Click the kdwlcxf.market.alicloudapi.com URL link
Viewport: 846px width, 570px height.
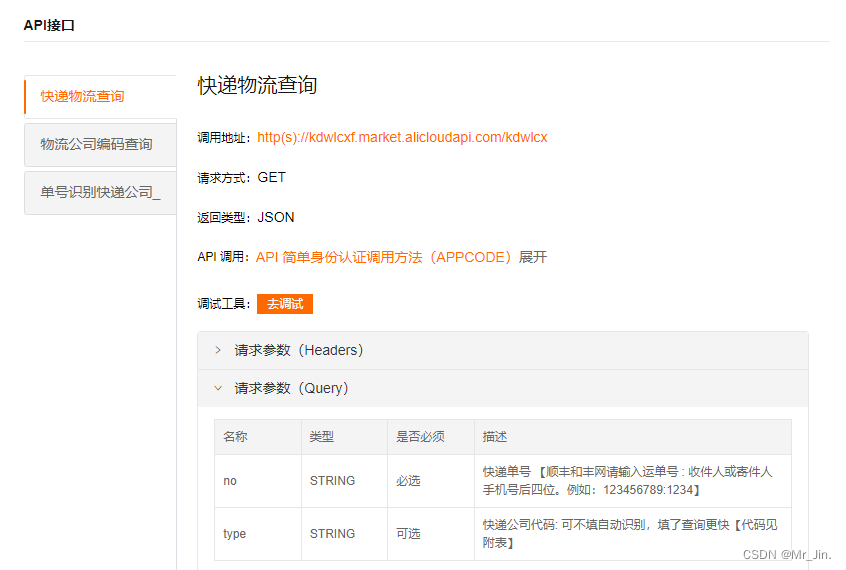click(402, 137)
